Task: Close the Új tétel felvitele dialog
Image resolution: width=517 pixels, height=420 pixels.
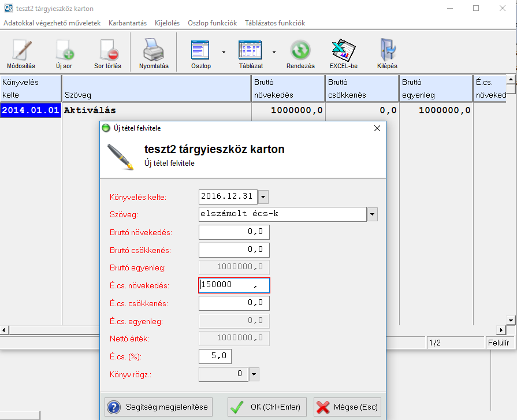Action: (377, 128)
